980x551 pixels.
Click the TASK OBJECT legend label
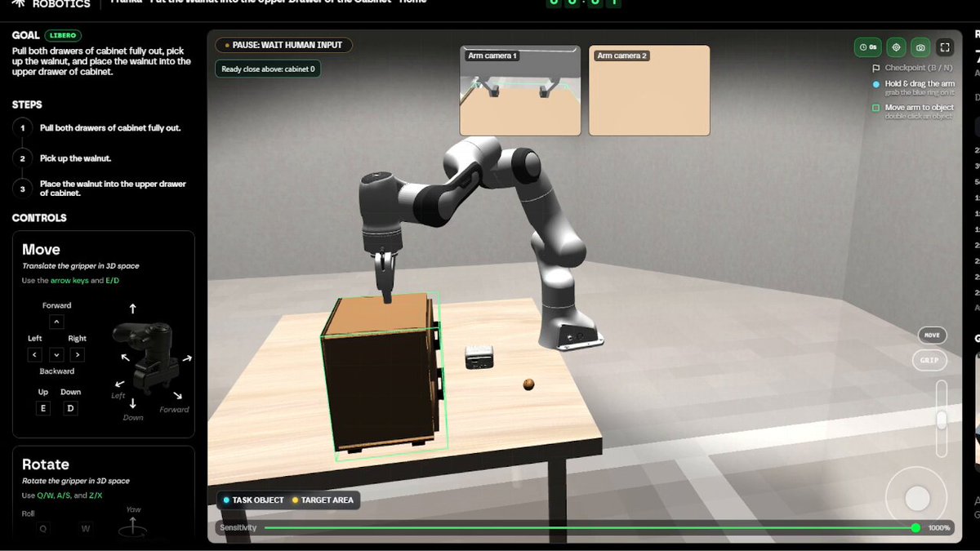click(258, 500)
